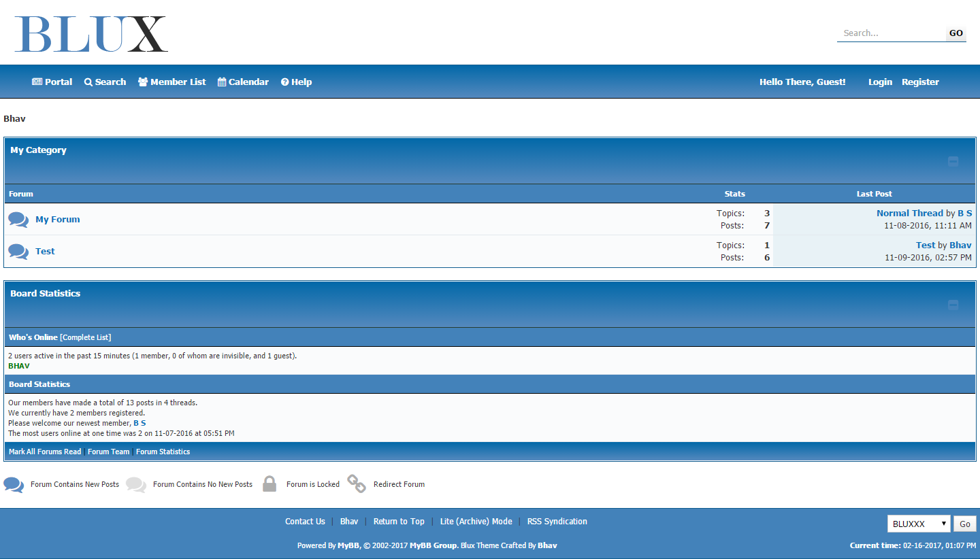This screenshot has width=980, height=559.
Task: Click the Portal icon in navigation bar
Action: coord(37,82)
